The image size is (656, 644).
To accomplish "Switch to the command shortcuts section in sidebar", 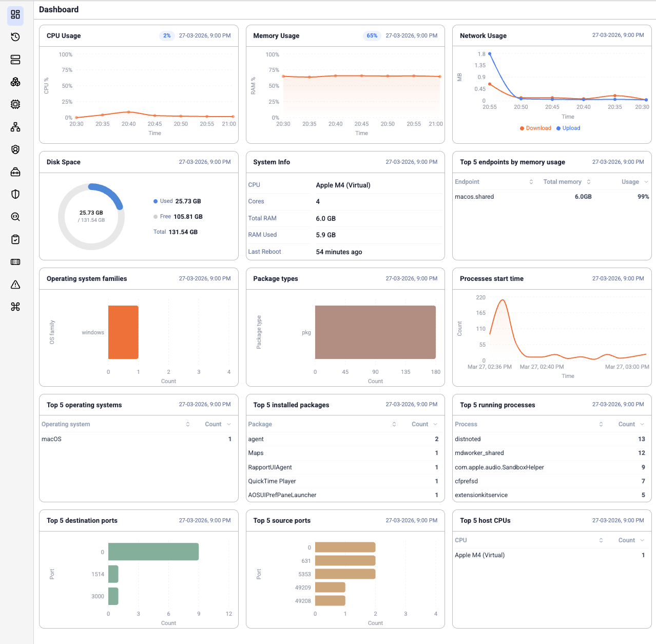I will tap(15, 307).
